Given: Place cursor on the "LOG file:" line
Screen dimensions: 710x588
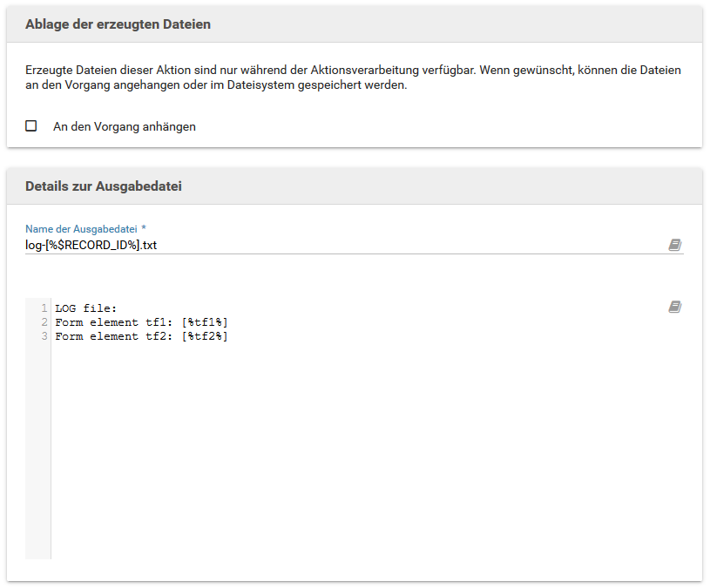Looking at the screenshot, I should pos(85,308).
